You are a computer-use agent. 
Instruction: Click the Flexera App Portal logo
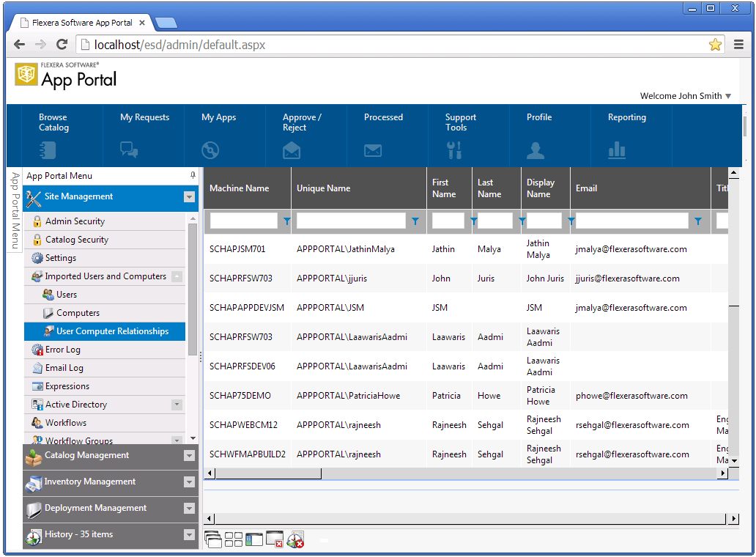tap(66, 76)
